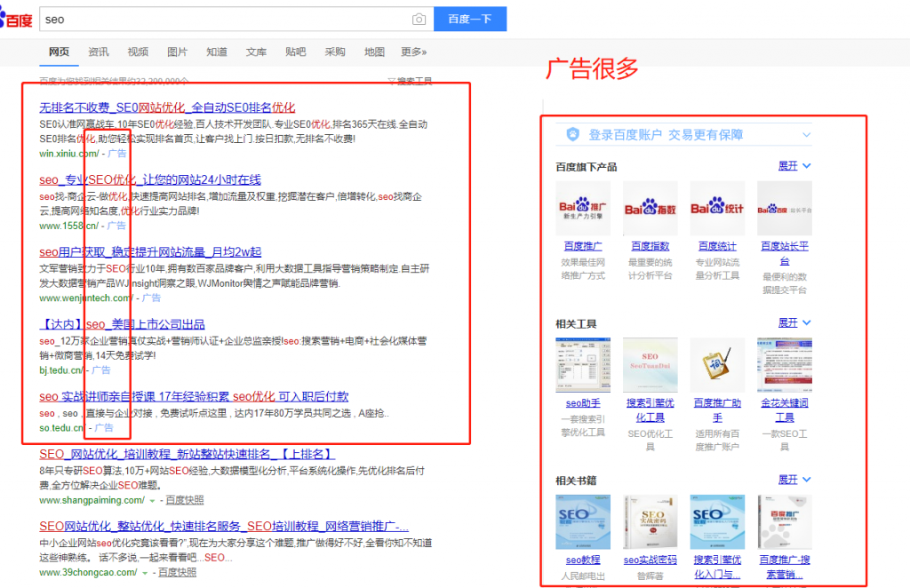Click the 百度推广 text link
910x588 pixels.
583,246
